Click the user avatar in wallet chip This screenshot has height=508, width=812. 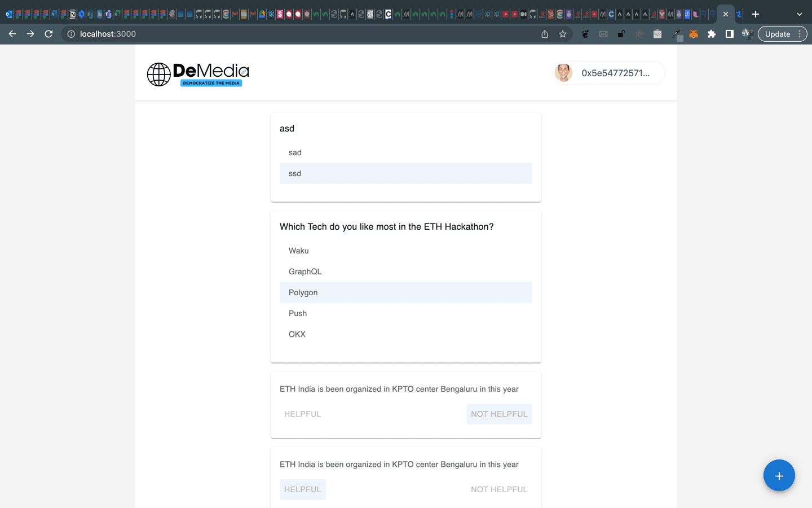(x=563, y=73)
